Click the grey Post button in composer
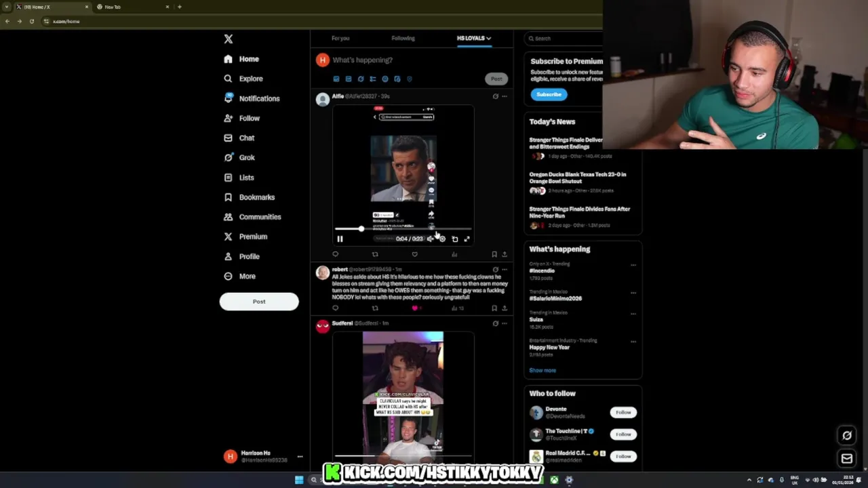 tap(497, 79)
